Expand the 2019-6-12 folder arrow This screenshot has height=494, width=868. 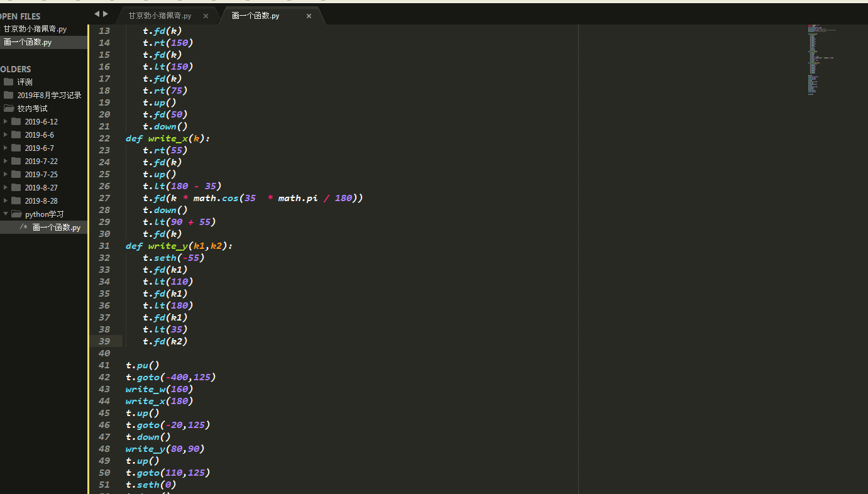coord(6,121)
